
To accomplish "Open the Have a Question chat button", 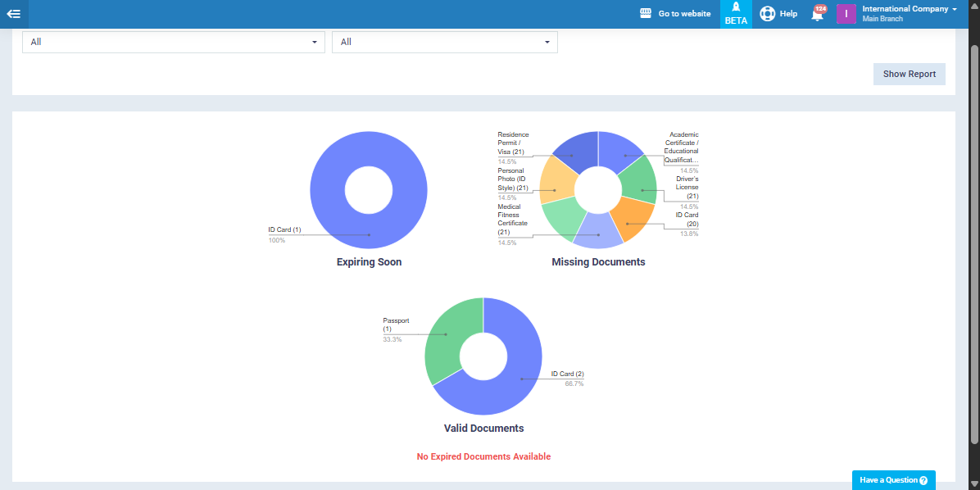I will tap(888, 480).
